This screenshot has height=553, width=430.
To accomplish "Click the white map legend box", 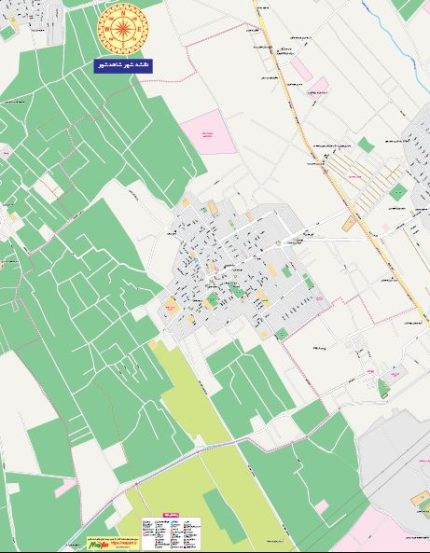I will point(171,533).
